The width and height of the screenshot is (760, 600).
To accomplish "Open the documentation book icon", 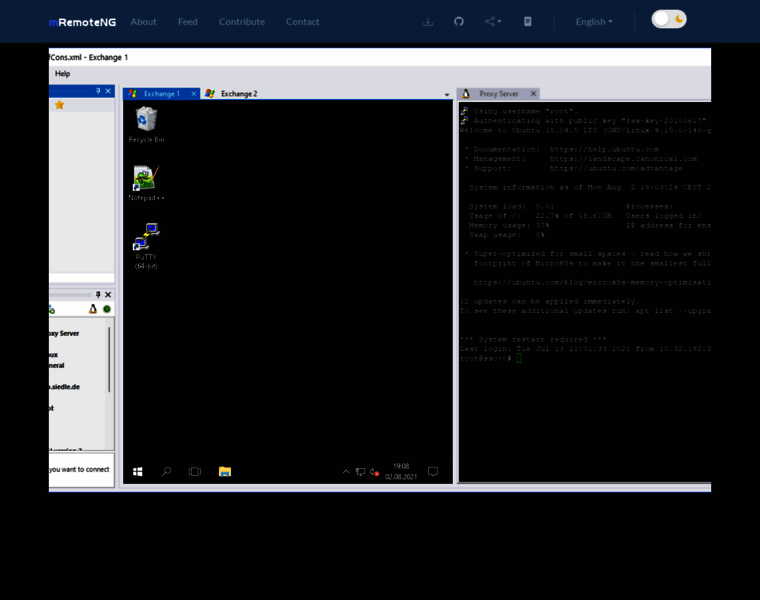I will coord(528,22).
